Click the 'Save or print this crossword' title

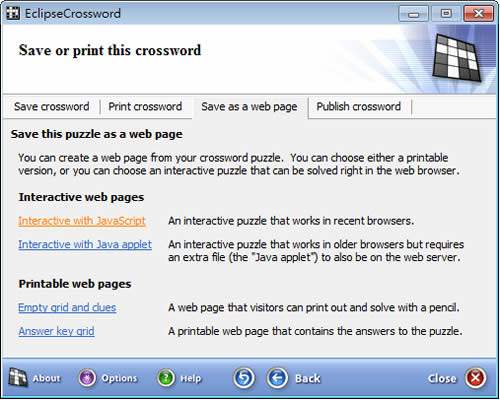point(110,50)
